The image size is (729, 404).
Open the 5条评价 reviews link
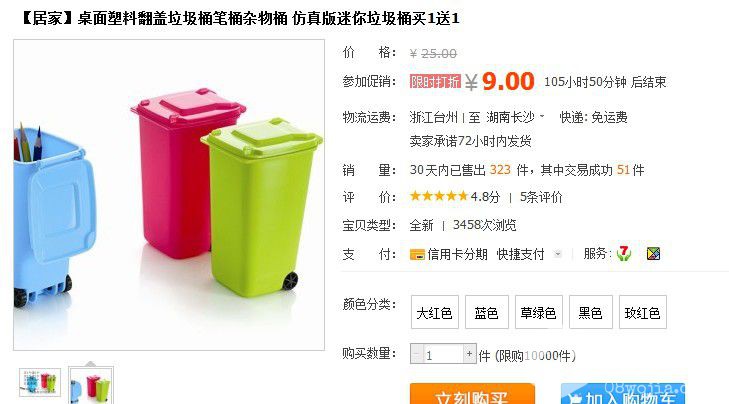point(541,197)
